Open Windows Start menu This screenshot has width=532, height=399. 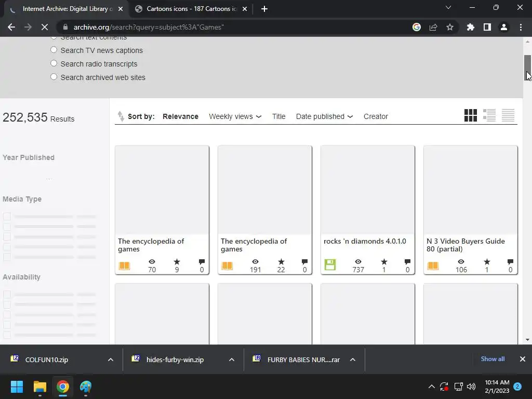(x=17, y=387)
